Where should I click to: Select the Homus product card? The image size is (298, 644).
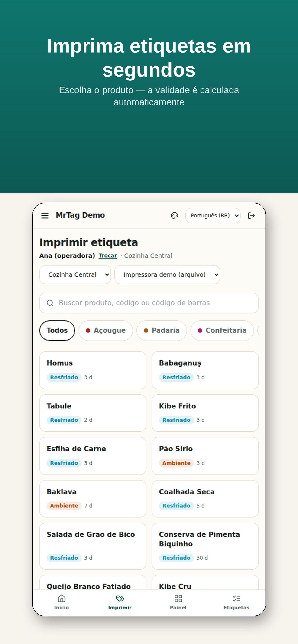click(x=93, y=370)
